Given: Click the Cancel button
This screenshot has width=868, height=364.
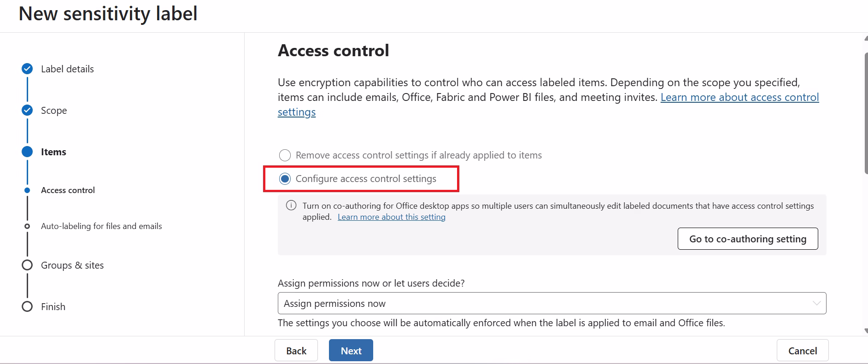Looking at the screenshot, I should [803, 351].
